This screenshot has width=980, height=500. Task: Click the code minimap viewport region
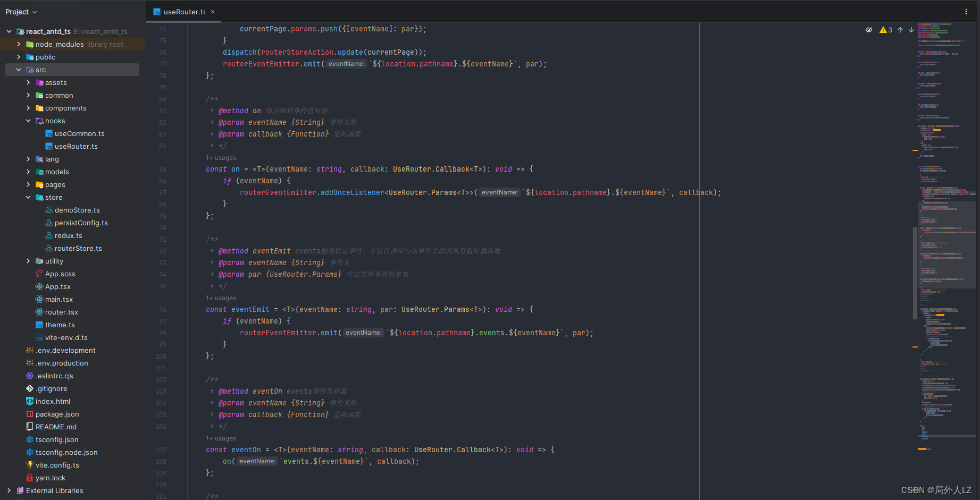pyautogui.click(x=947, y=244)
